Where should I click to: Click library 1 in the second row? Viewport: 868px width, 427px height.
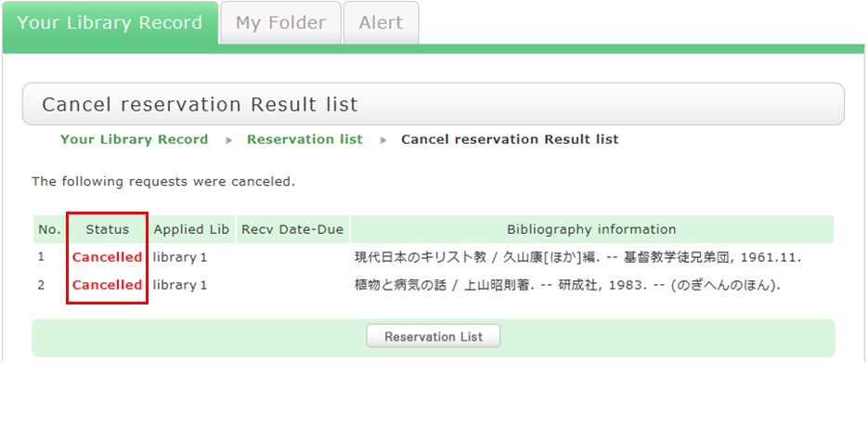click(x=180, y=285)
